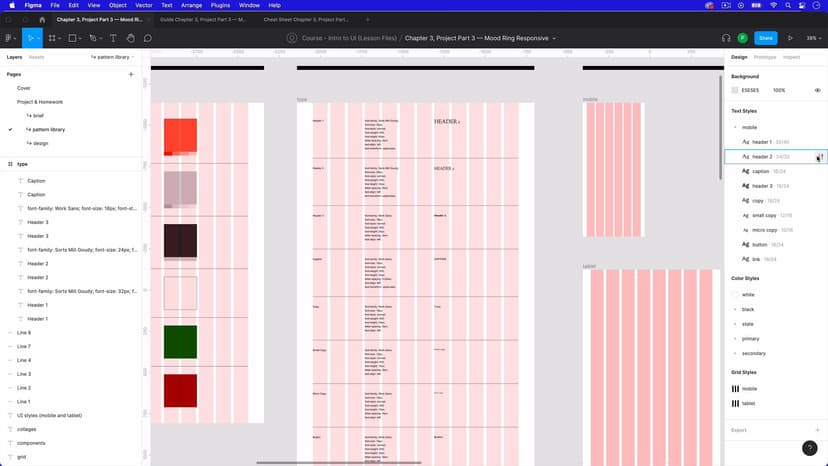Toggle background visibility eye icon
This screenshot has width=828, height=466.
pos(817,90)
